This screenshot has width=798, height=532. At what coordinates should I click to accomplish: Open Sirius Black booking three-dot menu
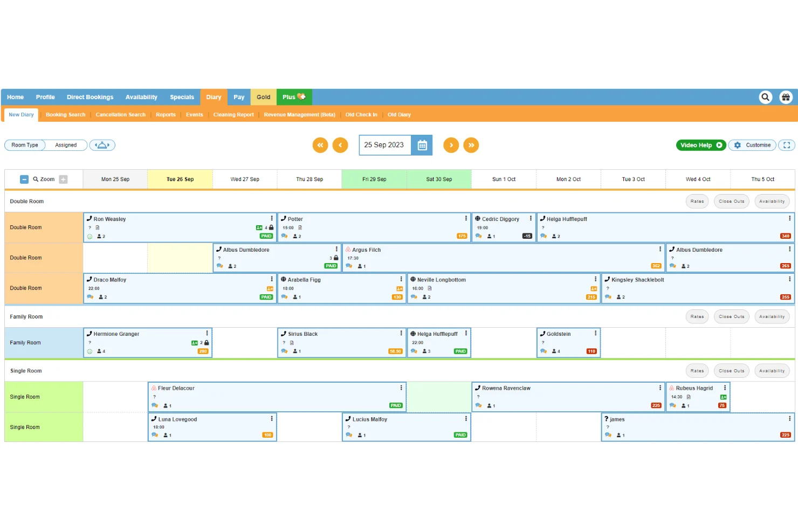tap(401, 333)
